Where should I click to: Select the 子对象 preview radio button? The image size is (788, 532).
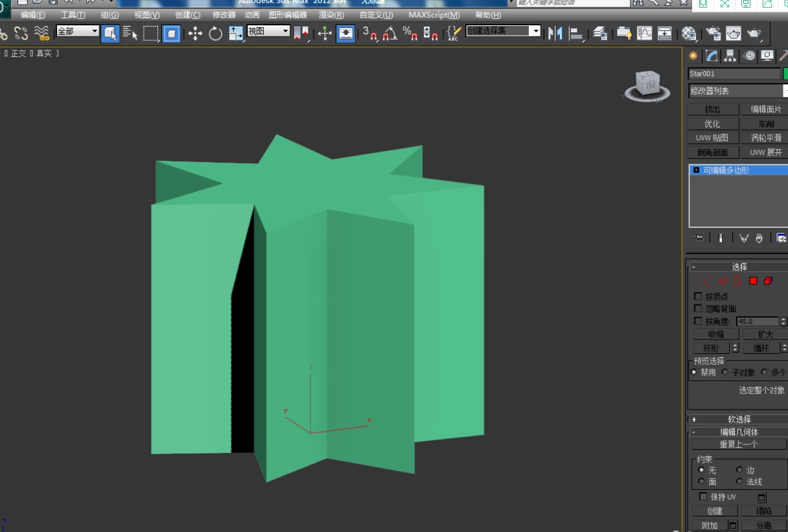[x=725, y=372]
